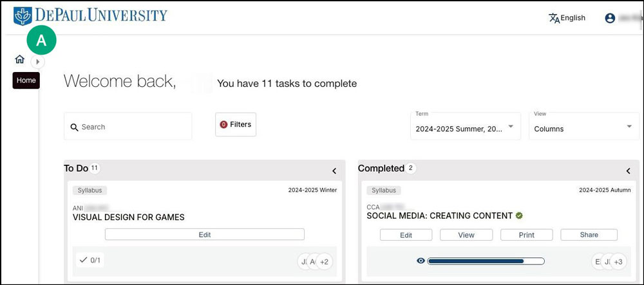Click the Search field
Viewport: 644px width, 285px height.
coord(128,126)
